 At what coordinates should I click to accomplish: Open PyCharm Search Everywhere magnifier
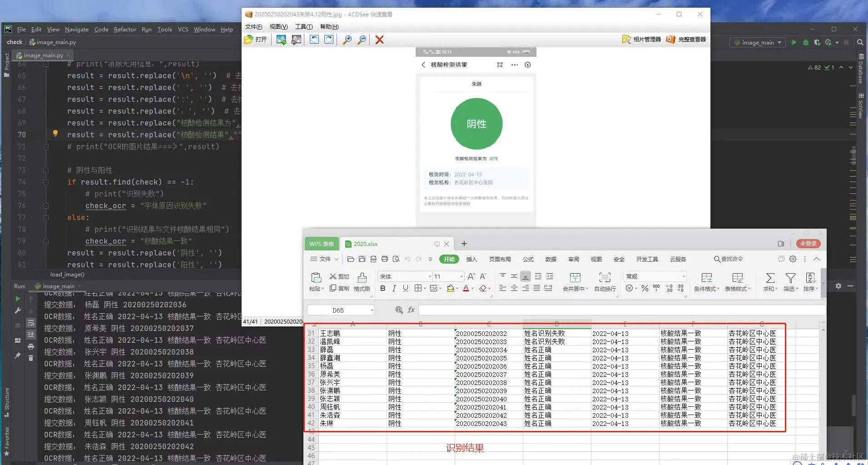pyautogui.click(x=860, y=42)
